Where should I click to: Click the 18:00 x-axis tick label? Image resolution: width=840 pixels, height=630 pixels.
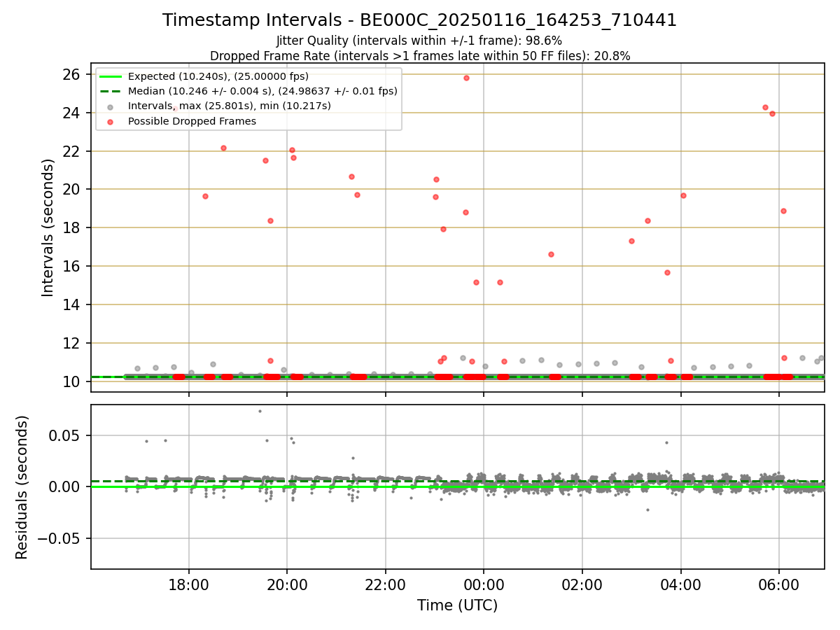[x=189, y=584]
